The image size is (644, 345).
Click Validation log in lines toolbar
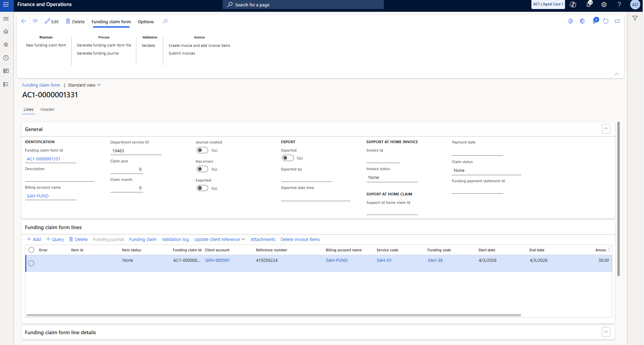(175, 240)
